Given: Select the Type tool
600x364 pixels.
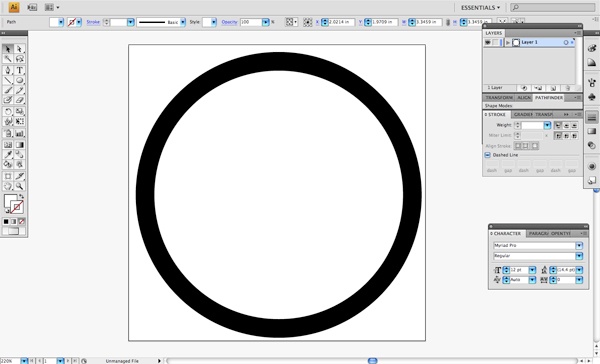Looking at the screenshot, I should click(x=20, y=70).
